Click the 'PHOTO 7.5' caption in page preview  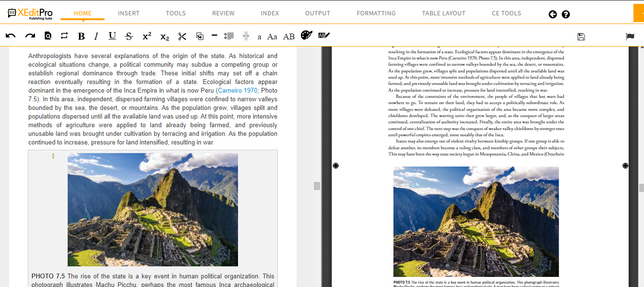tap(402, 282)
